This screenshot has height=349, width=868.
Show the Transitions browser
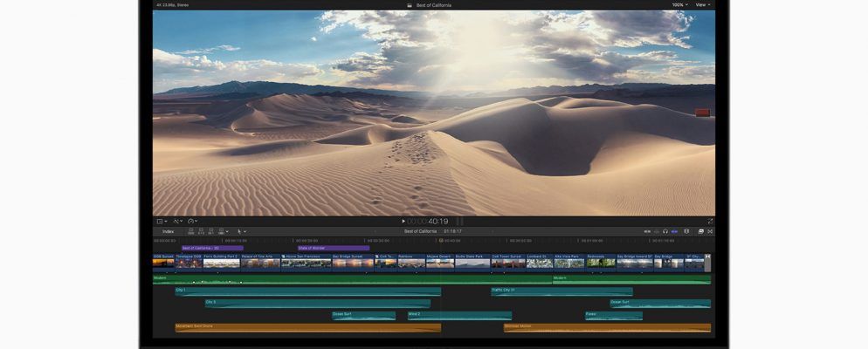tap(710, 232)
